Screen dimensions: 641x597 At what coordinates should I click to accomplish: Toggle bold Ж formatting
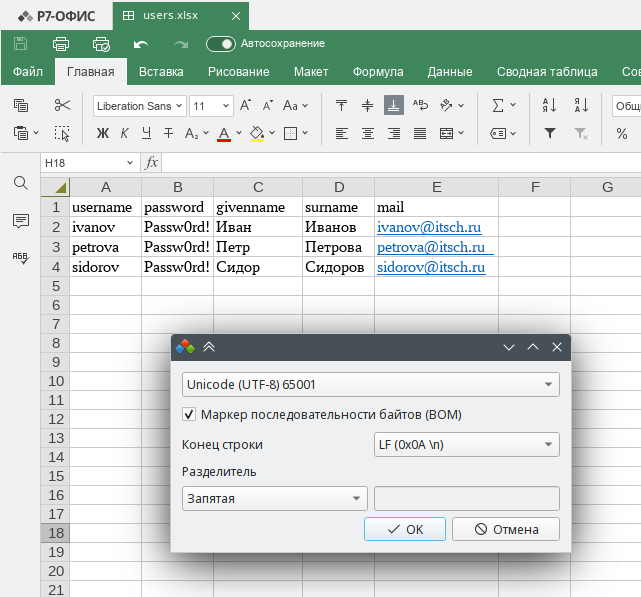pos(103,133)
